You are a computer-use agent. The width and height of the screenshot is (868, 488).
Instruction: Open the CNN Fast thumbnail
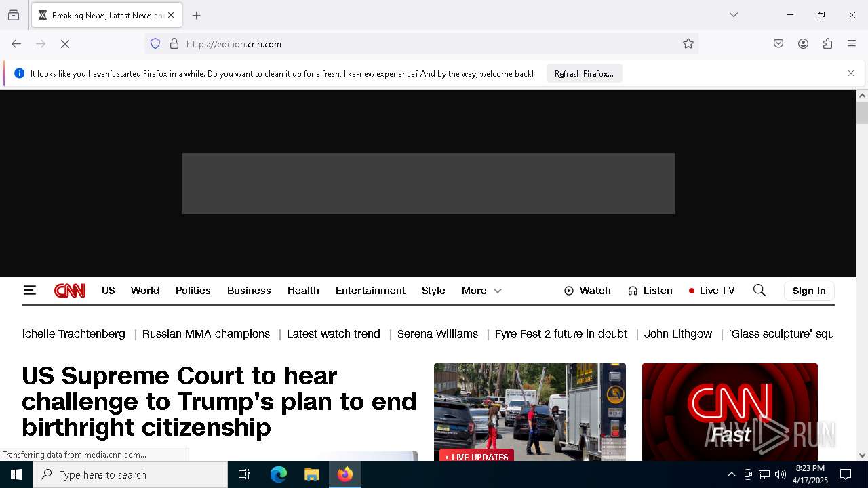(730, 412)
